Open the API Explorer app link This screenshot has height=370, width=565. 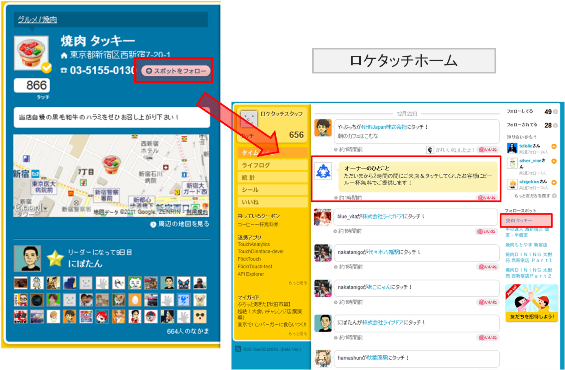pos(251,274)
